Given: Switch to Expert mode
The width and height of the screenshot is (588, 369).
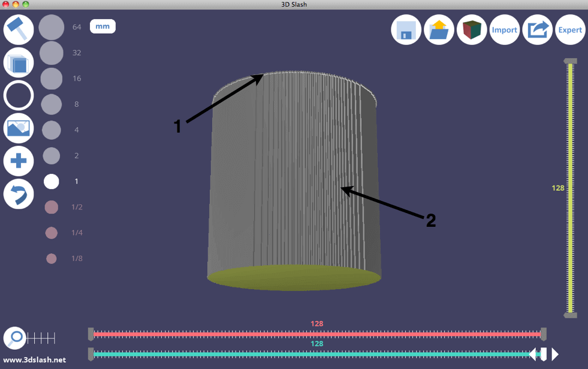Looking at the screenshot, I should pos(570,29).
